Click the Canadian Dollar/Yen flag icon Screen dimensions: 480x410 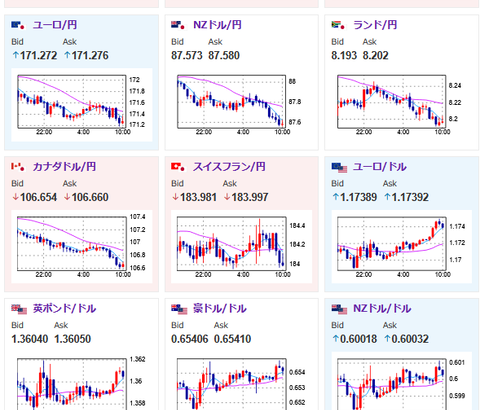point(18,167)
